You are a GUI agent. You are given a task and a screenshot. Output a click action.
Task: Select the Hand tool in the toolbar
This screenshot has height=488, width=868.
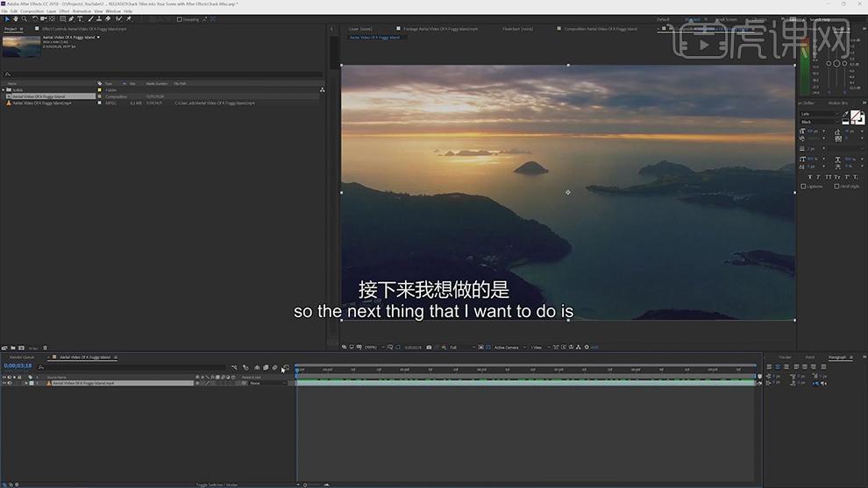[16, 18]
